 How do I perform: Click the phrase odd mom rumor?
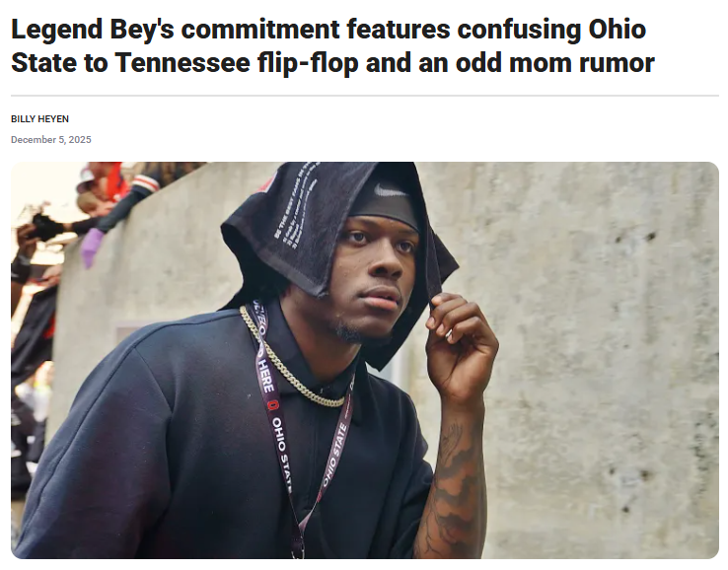point(554,63)
